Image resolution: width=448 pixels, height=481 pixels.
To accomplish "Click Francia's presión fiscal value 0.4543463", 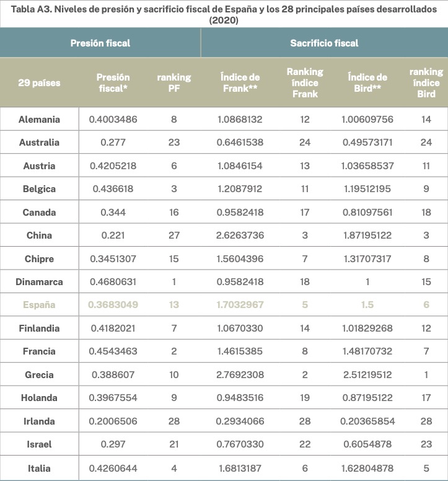I will point(113,351).
